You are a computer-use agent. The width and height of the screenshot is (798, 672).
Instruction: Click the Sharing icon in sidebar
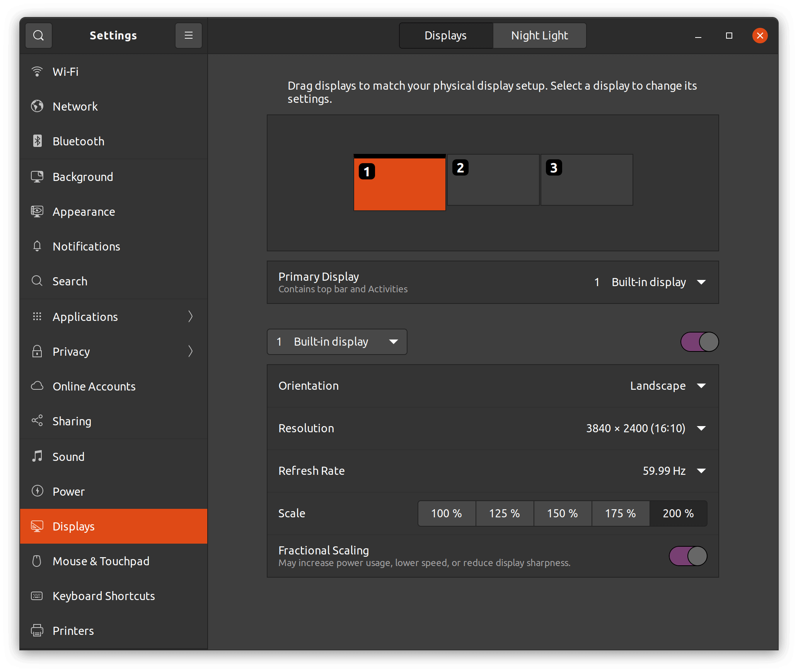click(x=37, y=421)
